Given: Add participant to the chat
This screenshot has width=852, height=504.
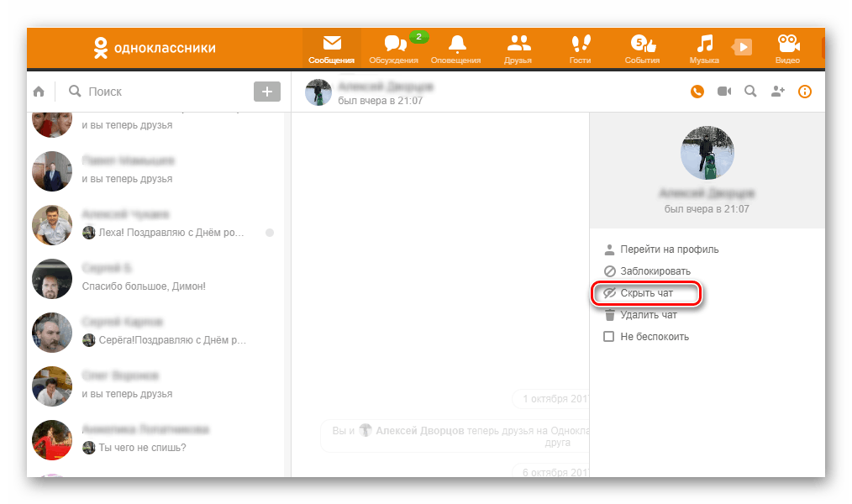Looking at the screenshot, I should [777, 92].
